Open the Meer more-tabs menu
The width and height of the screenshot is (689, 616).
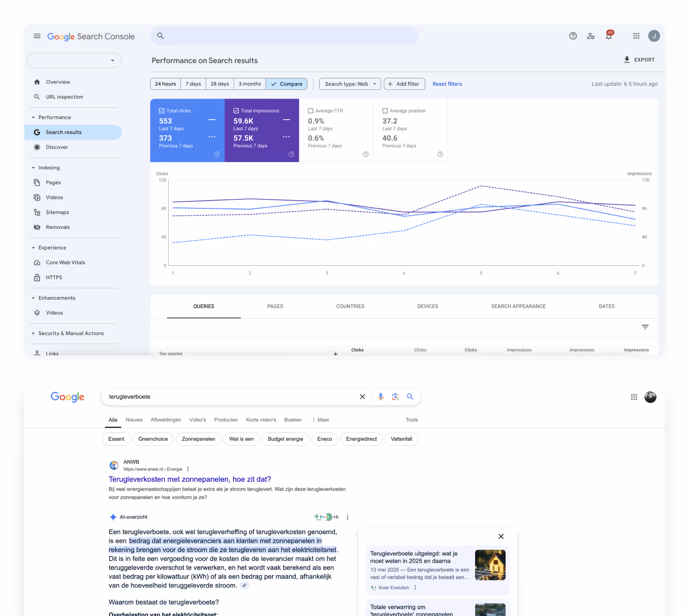[321, 420]
